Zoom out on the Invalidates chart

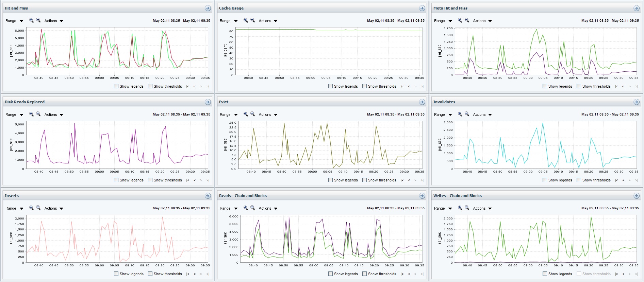tap(467, 114)
